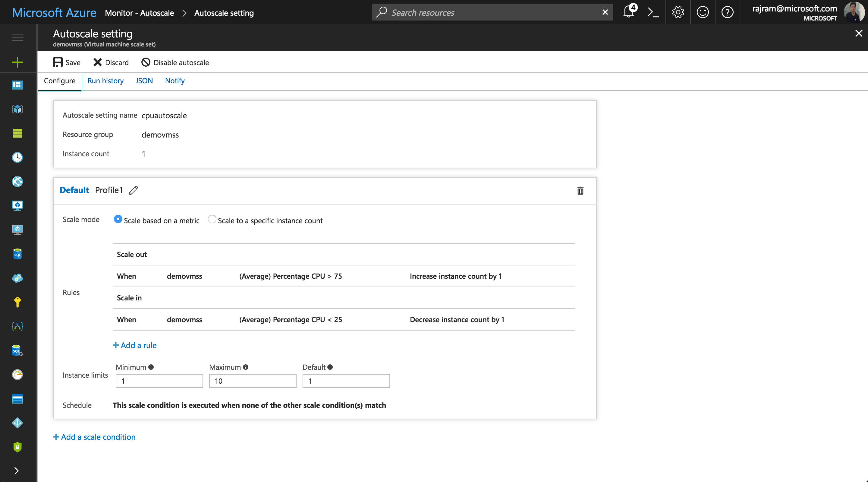
Task: Open the portal settings gear
Action: pyautogui.click(x=678, y=12)
